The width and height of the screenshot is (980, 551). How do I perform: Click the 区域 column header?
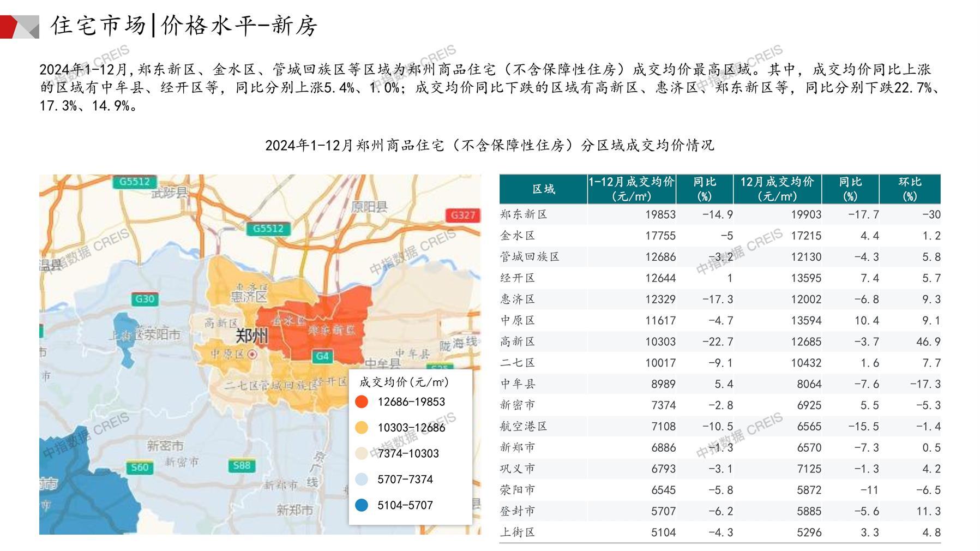click(x=543, y=189)
